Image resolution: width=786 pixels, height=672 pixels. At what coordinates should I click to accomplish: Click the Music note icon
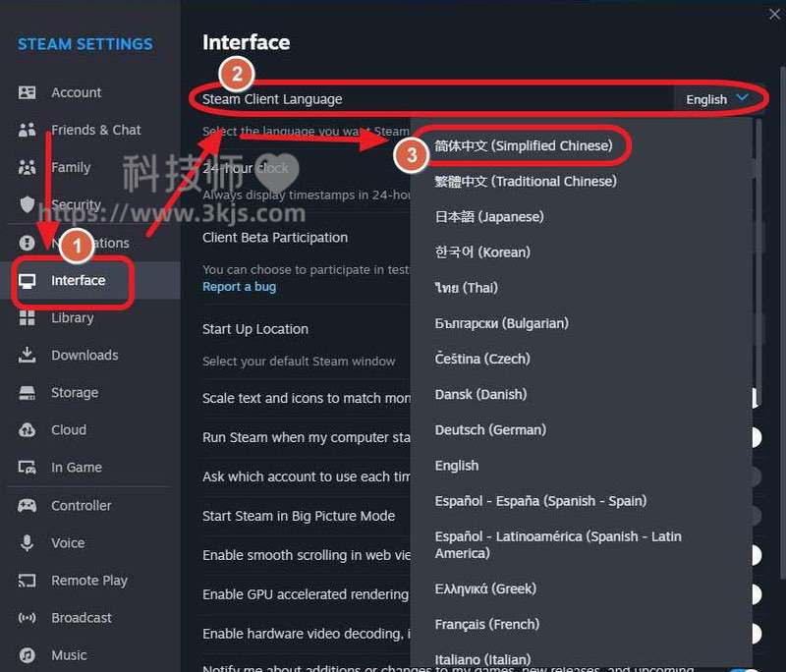tap(28, 655)
